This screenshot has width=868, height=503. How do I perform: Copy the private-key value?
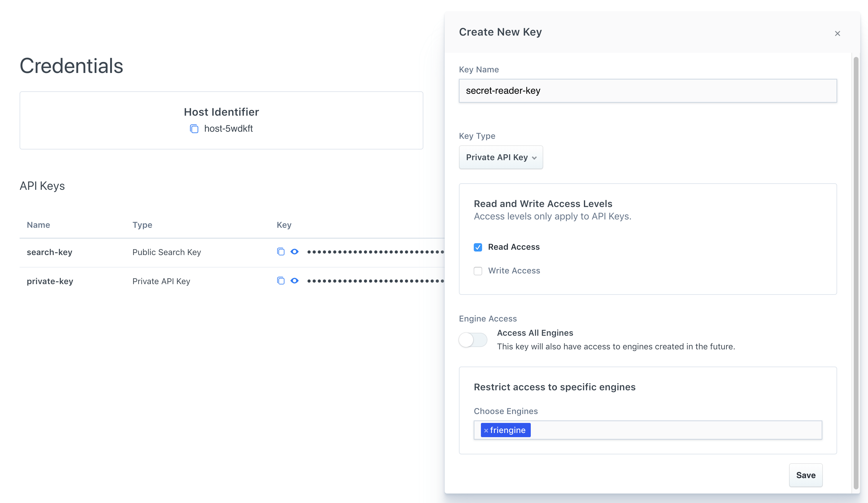[281, 281]
